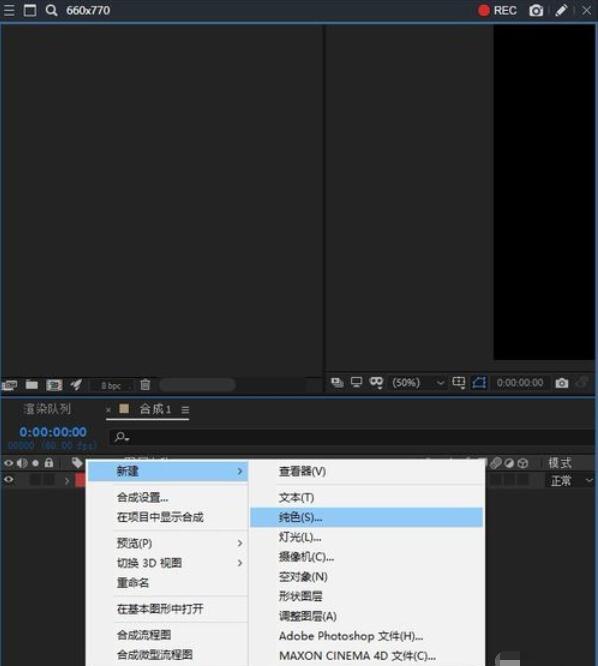Click the 8 bpc color depth button

pyautogui.click(x=111, y=386)
